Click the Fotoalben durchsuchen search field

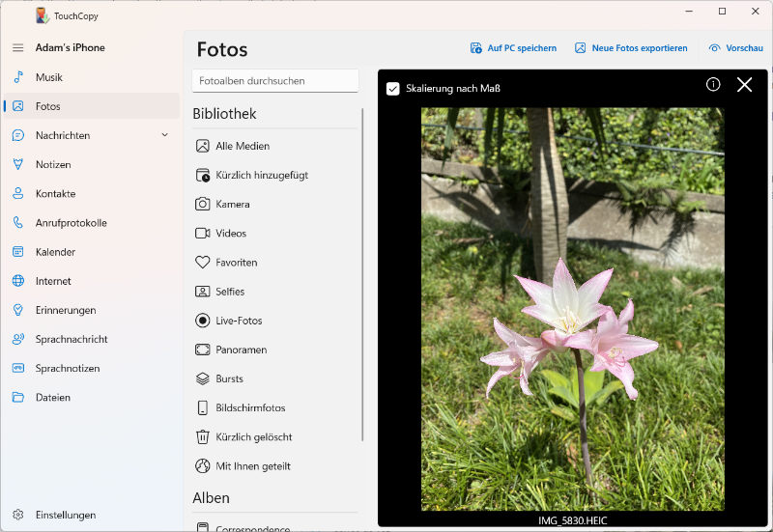274,81
